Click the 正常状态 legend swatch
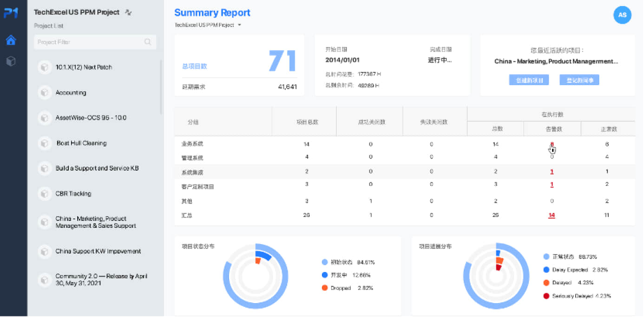644x317 pixels. click(546, 257)
